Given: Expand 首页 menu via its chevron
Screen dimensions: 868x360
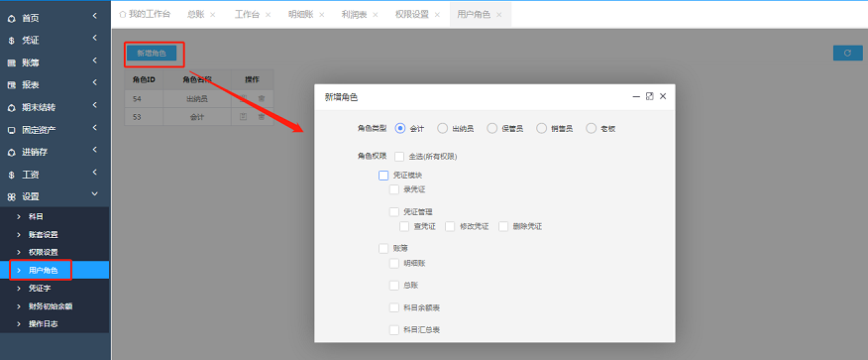Looking at the screenshot, I should pyautogui.click(x=95, y=16).
